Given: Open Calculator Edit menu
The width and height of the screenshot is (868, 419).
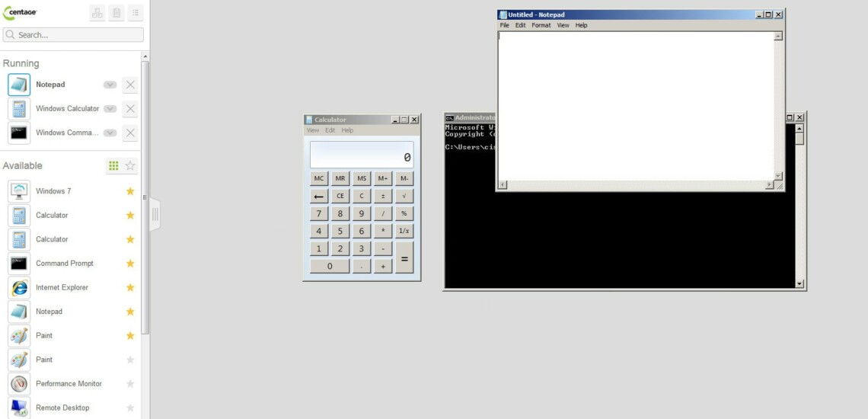Looking at the screenshot, I should 330,130.
